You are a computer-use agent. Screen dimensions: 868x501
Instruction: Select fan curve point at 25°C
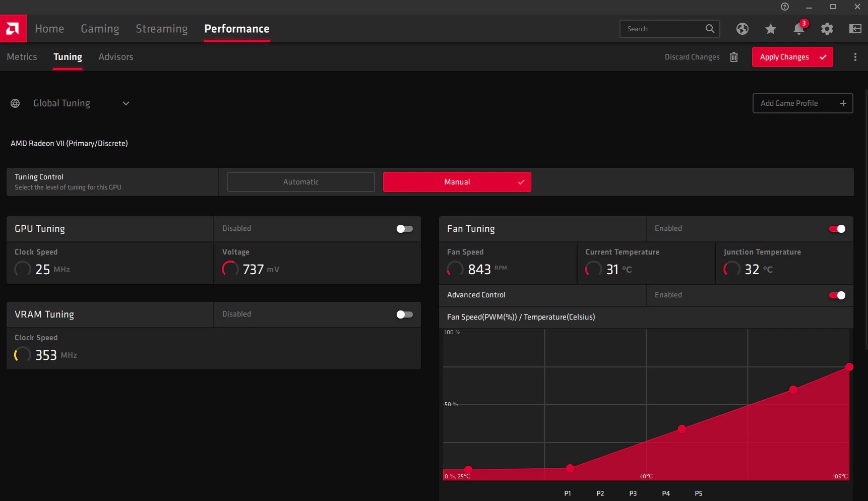coord(468,469)
